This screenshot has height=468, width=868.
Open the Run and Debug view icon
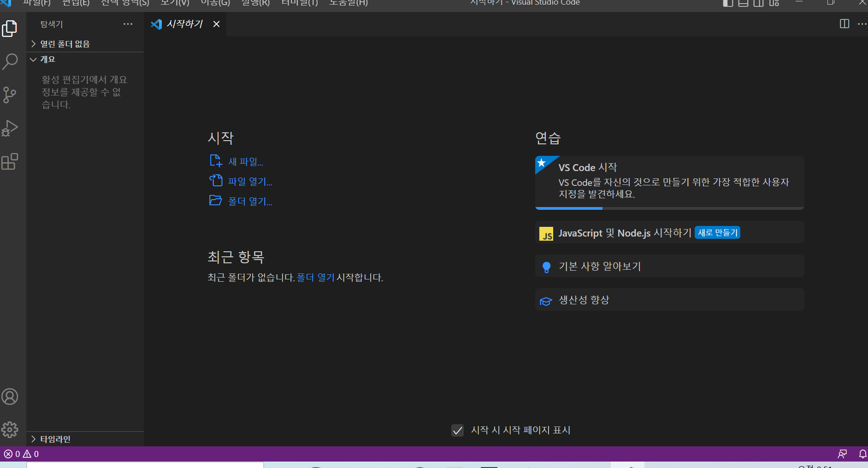pyautogui.click(x=10, y=129)
